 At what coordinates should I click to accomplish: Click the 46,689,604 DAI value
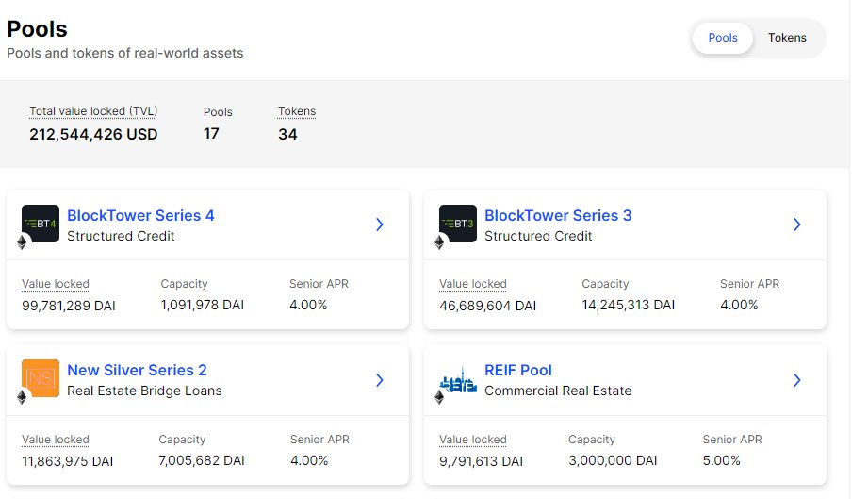(x=487, y=306)
